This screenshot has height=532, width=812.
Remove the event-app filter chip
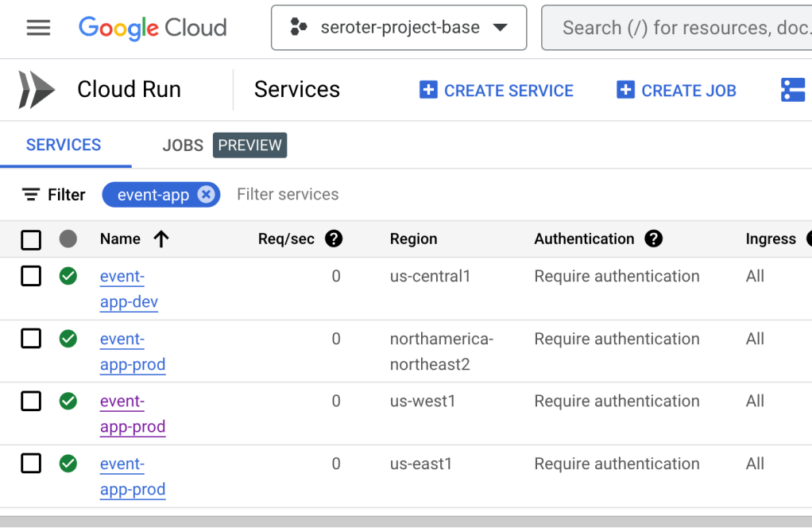pyautogui.click(x=206, y=195)
